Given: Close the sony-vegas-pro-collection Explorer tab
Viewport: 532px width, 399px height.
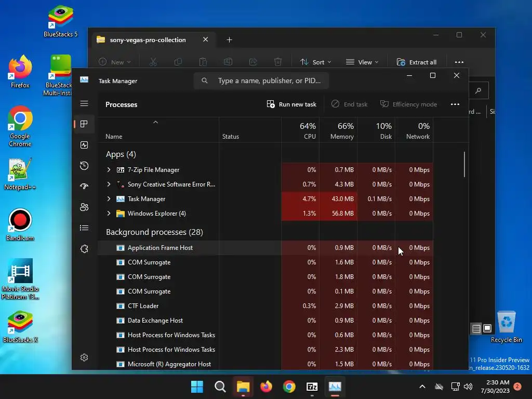Looking at the screenshot, I should click(205, 39).
